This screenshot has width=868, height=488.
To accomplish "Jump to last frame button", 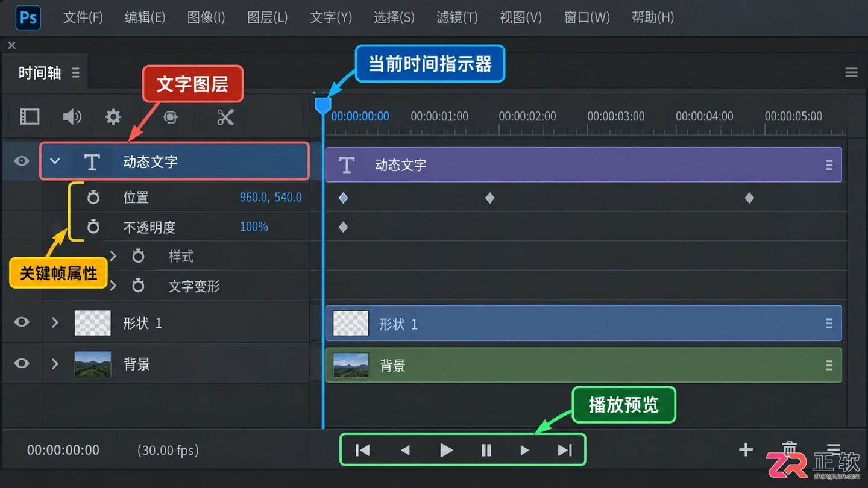I will 565,450.
